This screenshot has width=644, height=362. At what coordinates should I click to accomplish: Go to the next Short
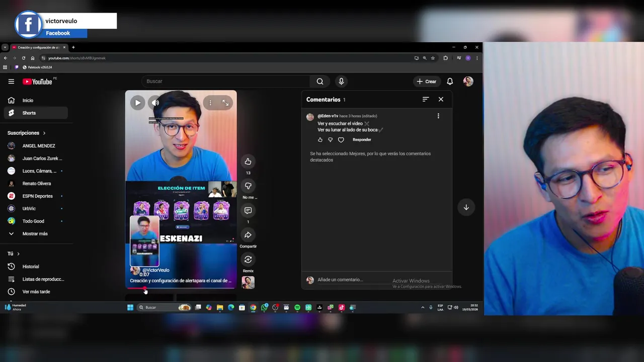466,207
